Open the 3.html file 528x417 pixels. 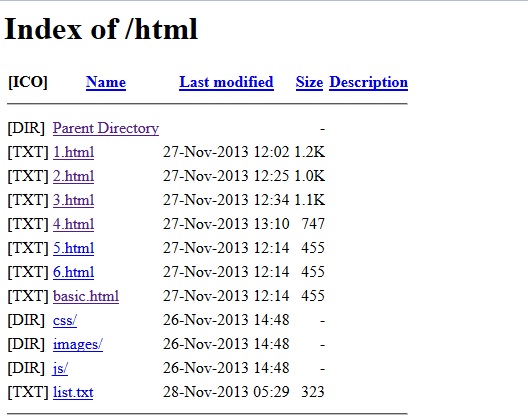[73, 200]
